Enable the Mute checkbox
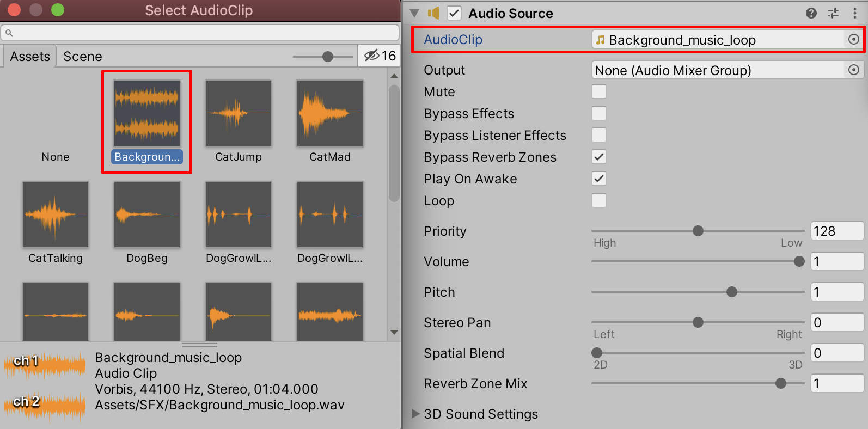 coord(599,91)
